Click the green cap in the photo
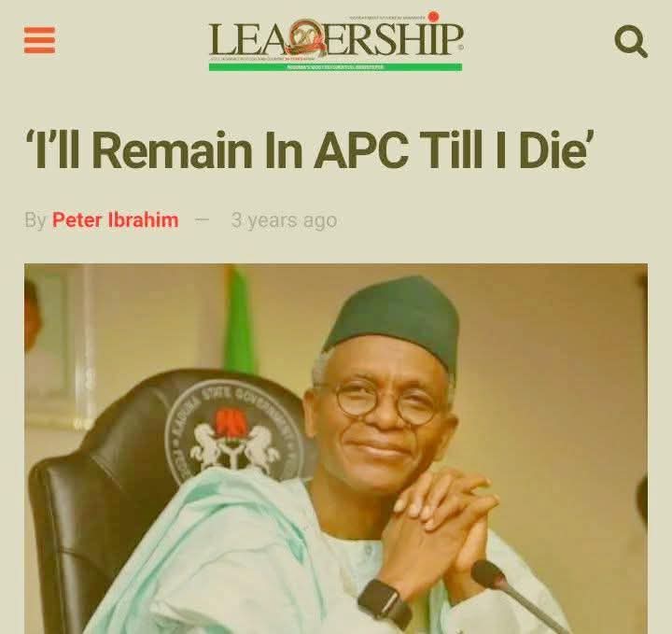Screen dimensions: 672x634 391,321
